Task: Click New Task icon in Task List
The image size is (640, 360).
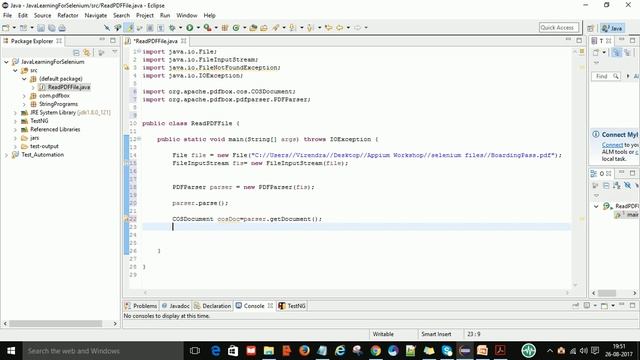Action: tap(596, 52)
